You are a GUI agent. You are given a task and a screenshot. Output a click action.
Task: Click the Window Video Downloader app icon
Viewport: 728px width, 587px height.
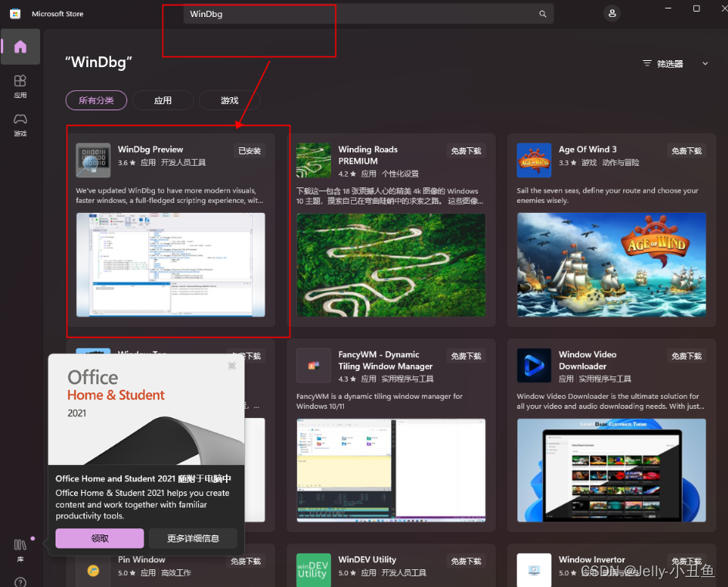(x=534, y=366)
